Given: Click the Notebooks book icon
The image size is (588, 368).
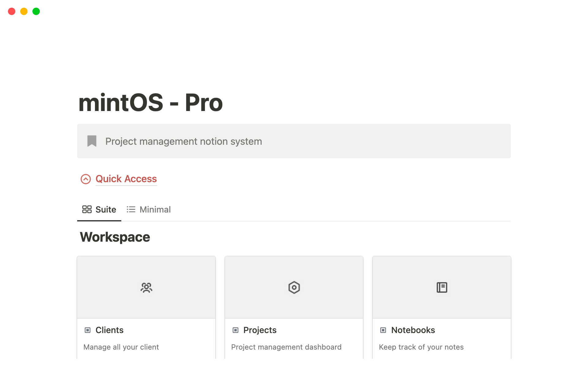Looking at the screenshot, I should point(442,287).
